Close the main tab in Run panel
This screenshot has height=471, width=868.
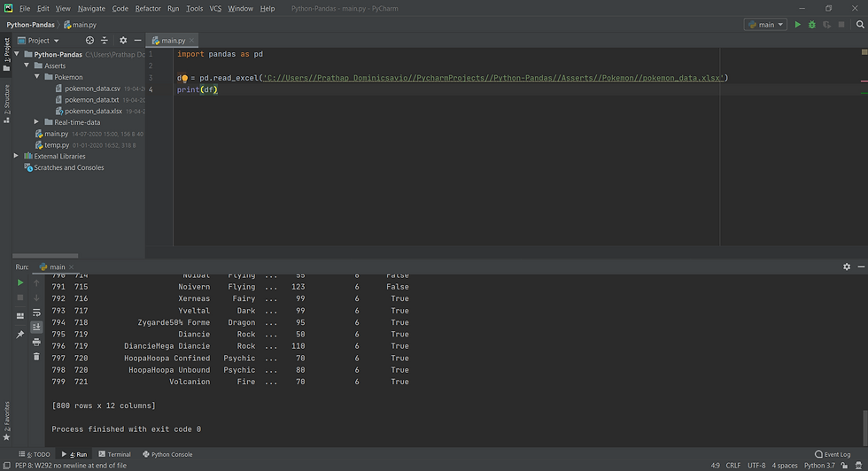(71, 266)
